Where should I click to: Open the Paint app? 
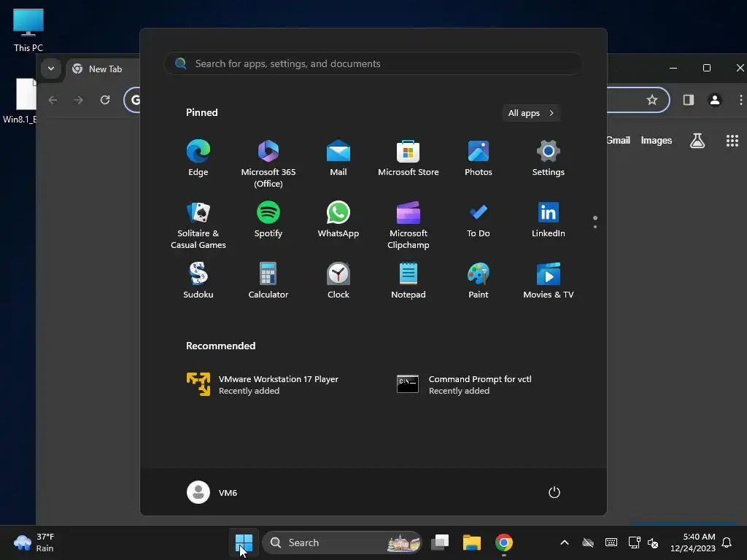click(x=479, y=281)
